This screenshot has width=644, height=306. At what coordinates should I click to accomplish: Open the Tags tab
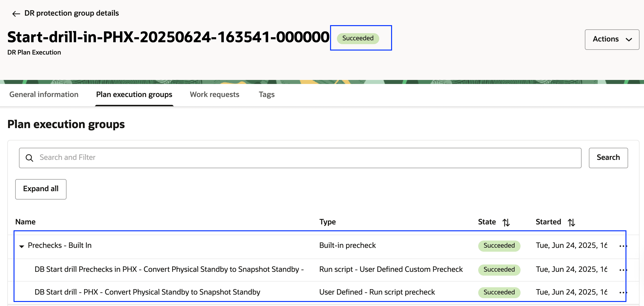coord(266,94)
